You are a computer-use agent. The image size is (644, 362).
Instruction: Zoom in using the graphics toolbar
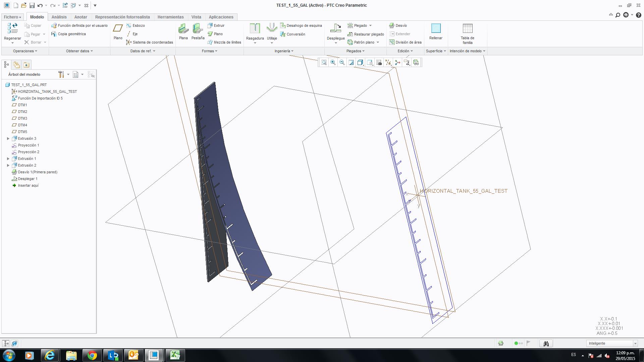pyautogui.click(x=333, y=62)
